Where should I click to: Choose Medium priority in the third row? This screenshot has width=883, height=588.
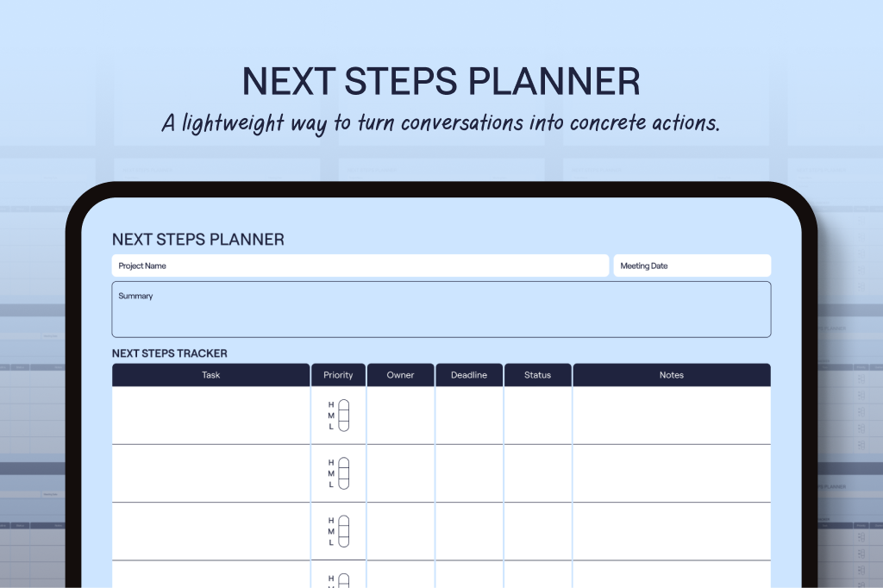coord(343,531)
